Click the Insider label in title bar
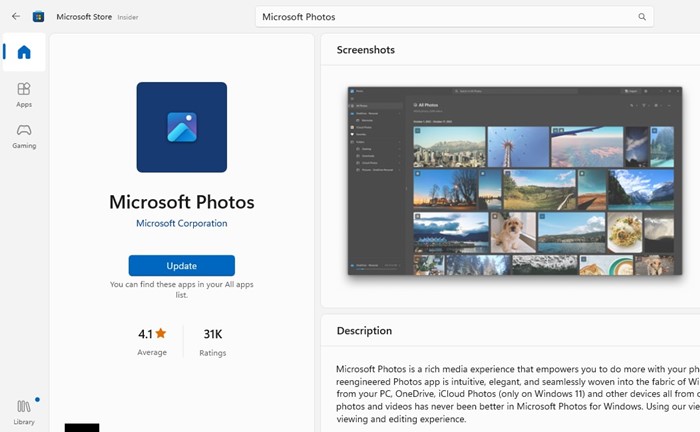This screenshot has width=700, height=432. pos(128,17)
